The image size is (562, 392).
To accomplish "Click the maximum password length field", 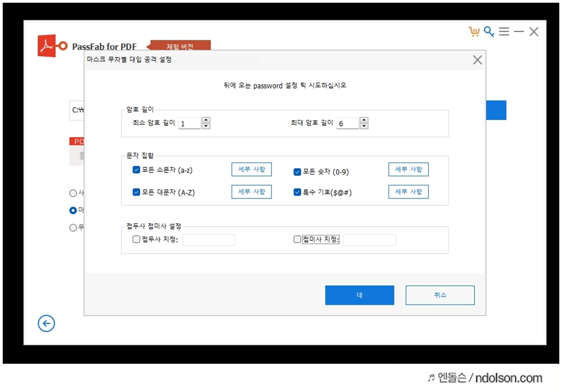I will pos(348,123).
